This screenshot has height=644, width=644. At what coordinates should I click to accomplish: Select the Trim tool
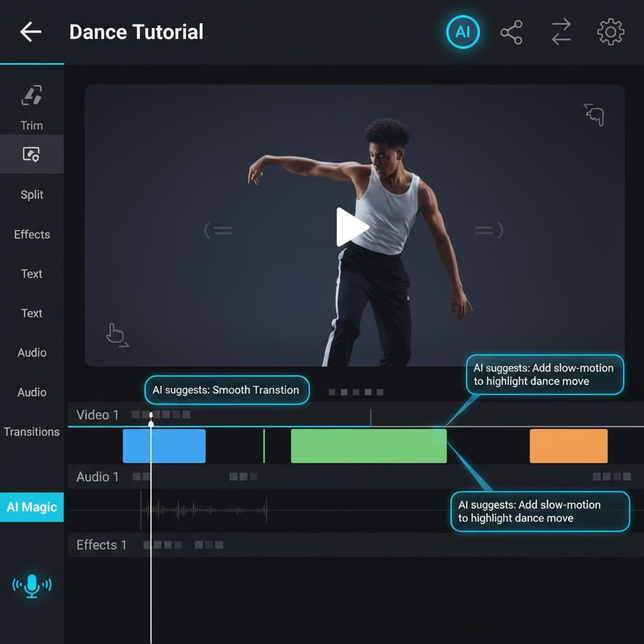[x=31, y=110]
